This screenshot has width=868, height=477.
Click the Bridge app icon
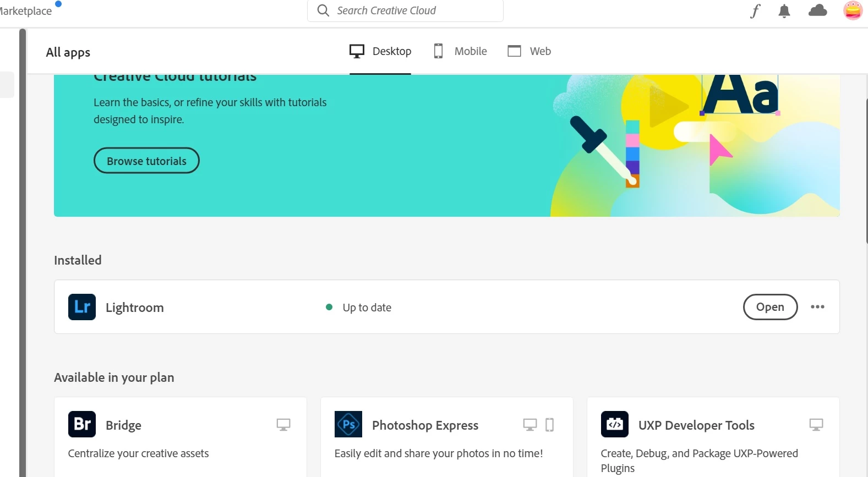82,424
